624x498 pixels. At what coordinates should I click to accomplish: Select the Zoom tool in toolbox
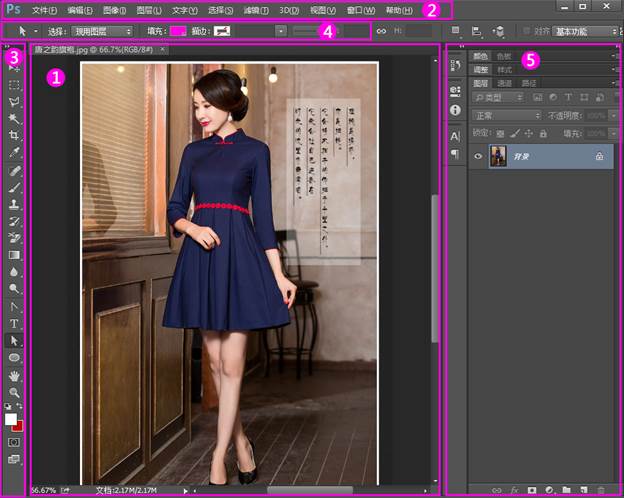point(14,392)
